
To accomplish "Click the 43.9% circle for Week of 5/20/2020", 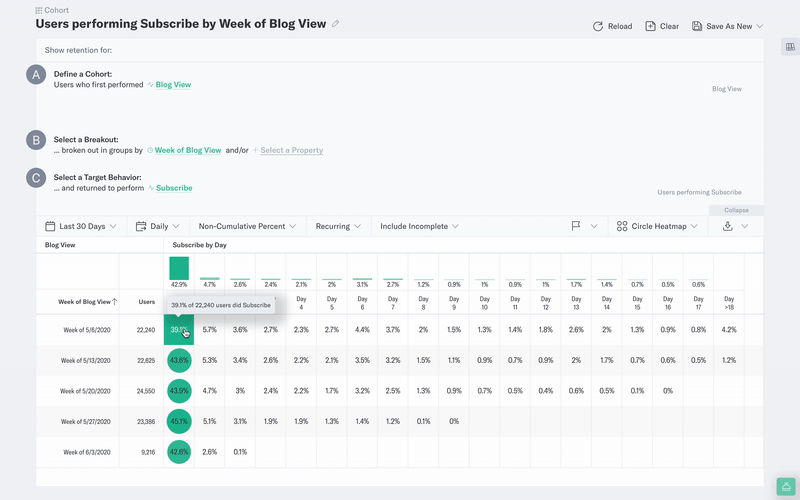I will coord(179,391).
